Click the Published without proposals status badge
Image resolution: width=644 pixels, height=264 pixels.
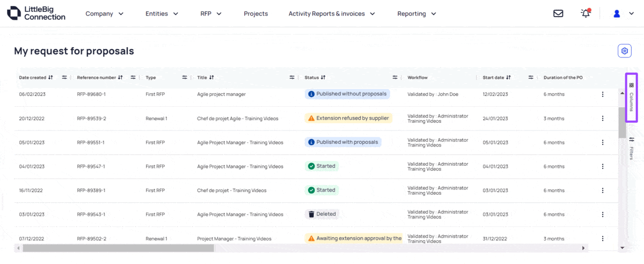coord(347,94)
